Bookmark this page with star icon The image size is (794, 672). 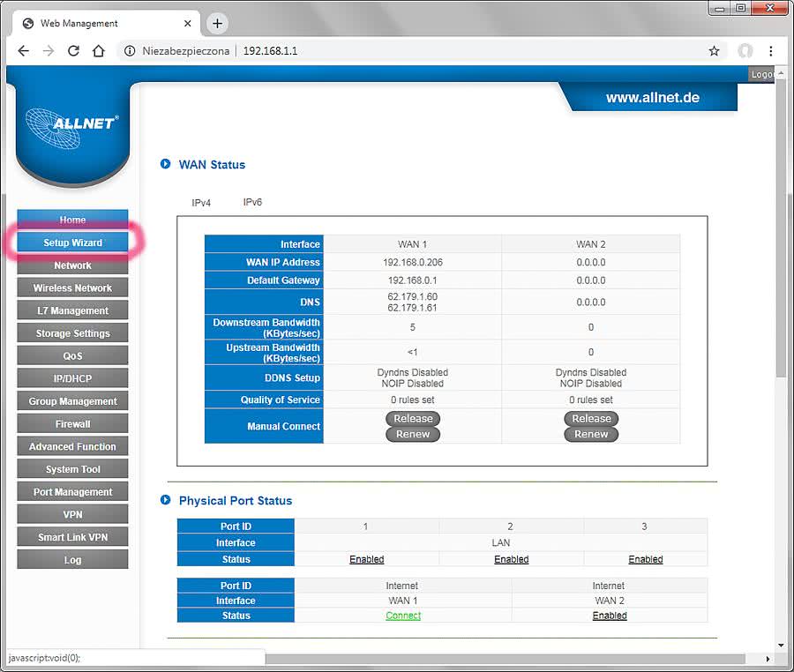[x=714, y=51]
